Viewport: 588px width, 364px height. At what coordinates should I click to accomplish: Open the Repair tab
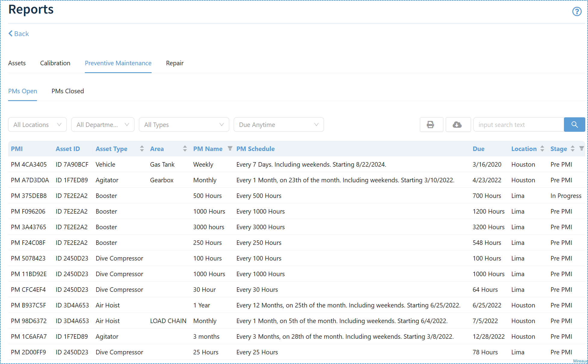tap(174, 63)
